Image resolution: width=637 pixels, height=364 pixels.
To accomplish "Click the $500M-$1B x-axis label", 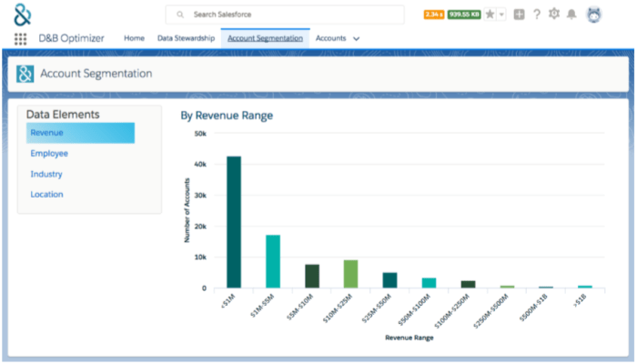I will tap(533, 308).
